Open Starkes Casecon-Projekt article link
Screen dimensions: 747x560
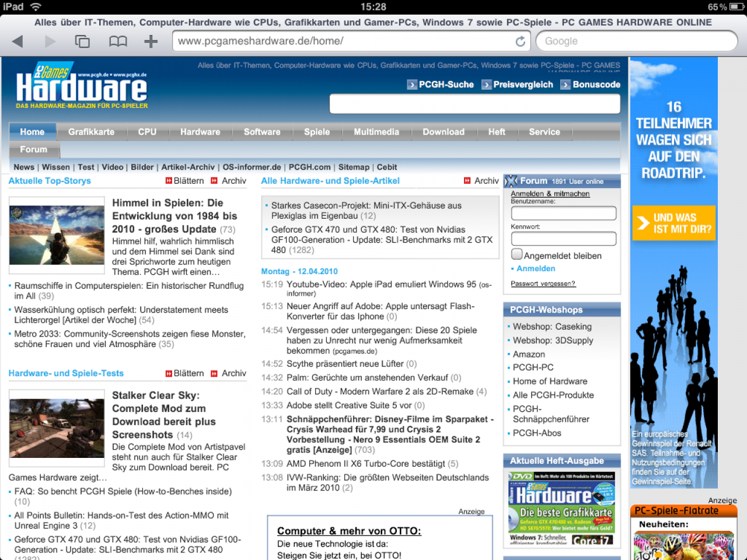click(x=366, y=211)
